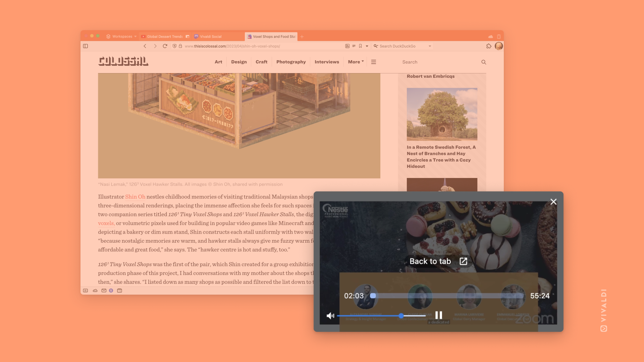Pause the currently playing video

pos(438,315)
